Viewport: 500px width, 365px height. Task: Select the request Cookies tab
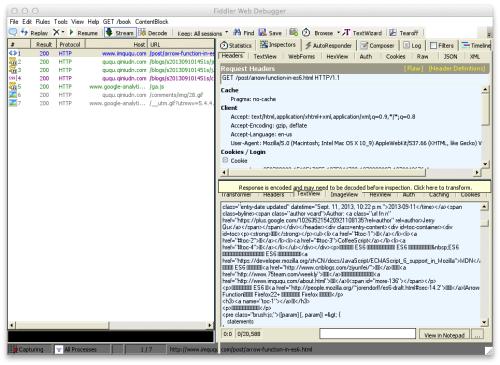395,57
